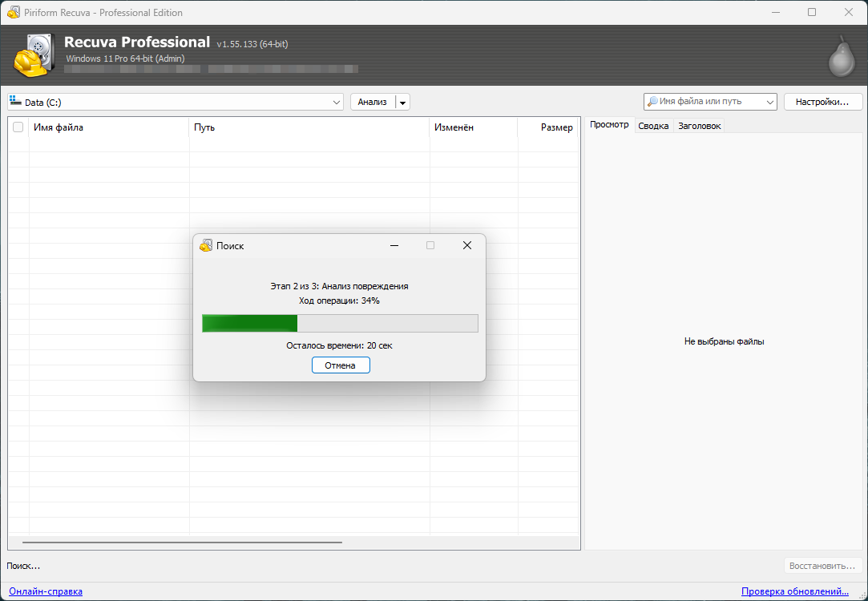The width and height of the screenshot is (868, 601).
Task: Click the Восстановить button
Action: click(x=822, y=566)
